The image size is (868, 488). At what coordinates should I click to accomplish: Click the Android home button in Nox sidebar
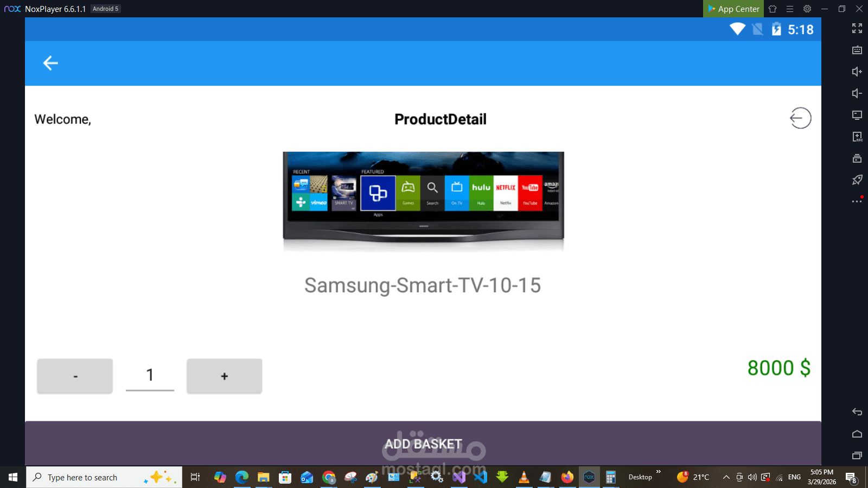(x=857, y=434)
